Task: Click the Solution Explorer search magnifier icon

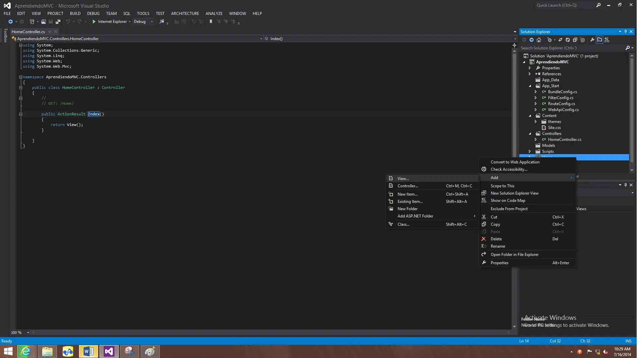Action: click(x=627, y=48)
